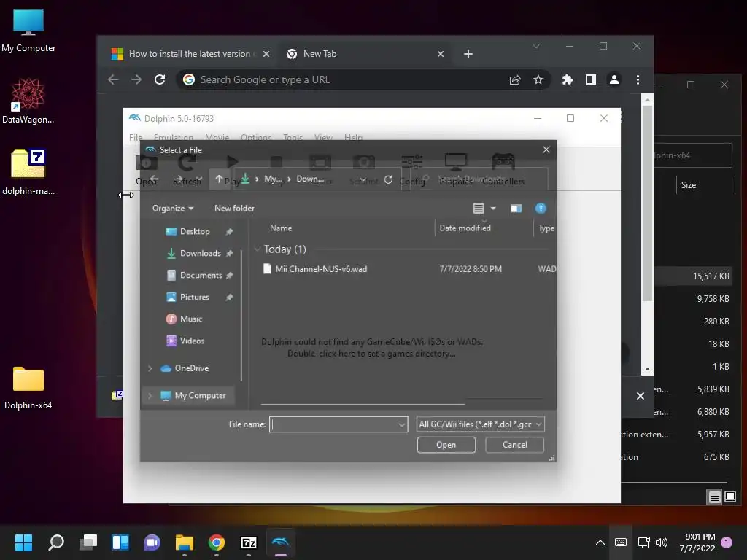
Task: Open the All GC/Wii files type filter
Action: [x=480, y=424]
